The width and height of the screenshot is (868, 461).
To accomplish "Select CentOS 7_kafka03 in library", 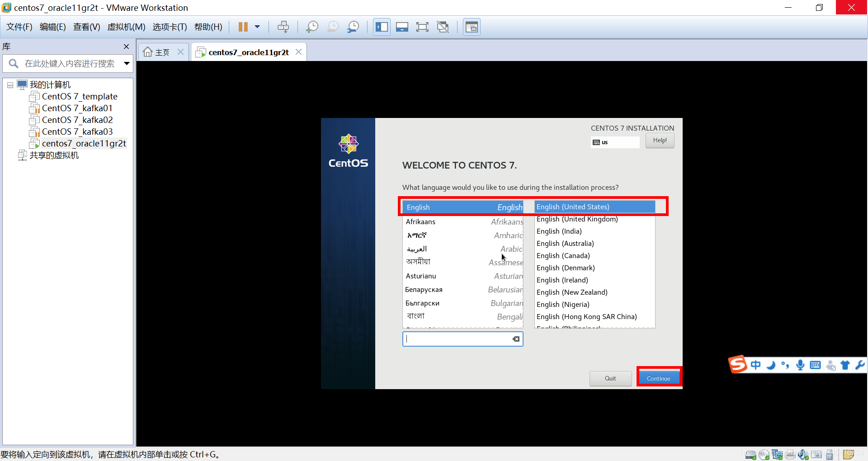I will pyautogui.click(x=77, y=132).
